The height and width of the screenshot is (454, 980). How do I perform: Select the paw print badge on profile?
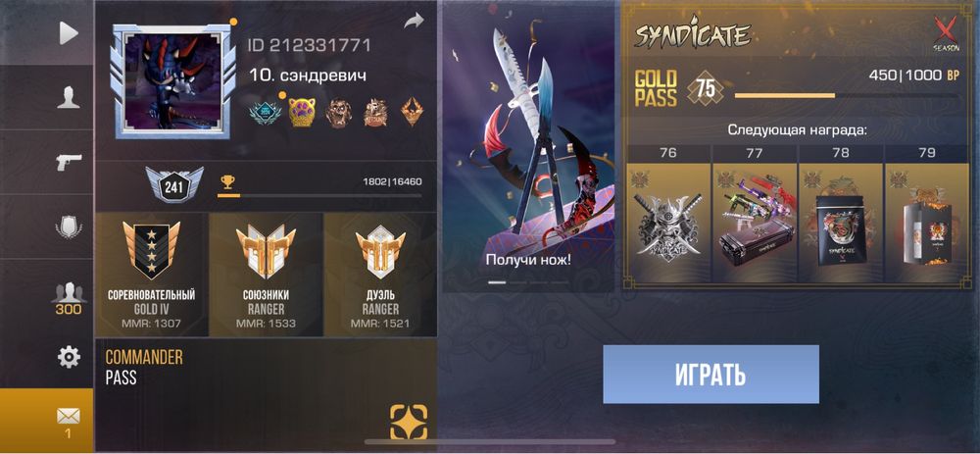(302, 113)
